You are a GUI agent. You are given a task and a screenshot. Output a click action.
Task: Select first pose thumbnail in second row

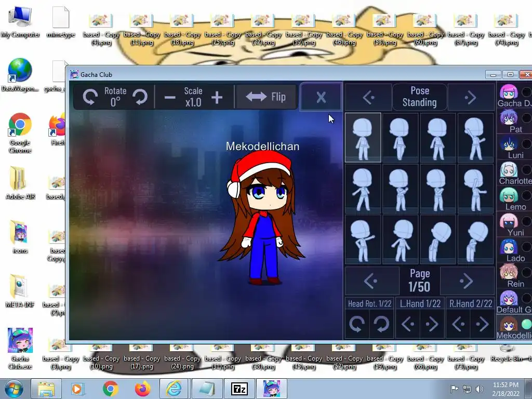[x=363, y=189]
